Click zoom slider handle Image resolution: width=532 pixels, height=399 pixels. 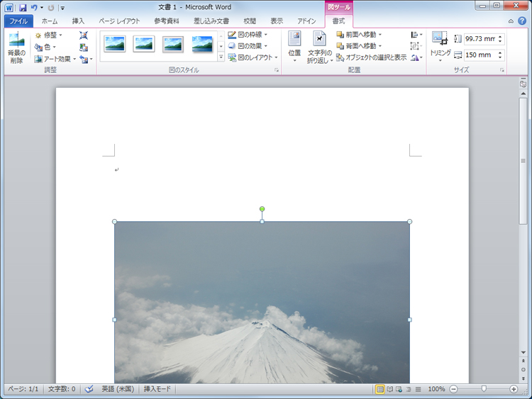(484, 389)
